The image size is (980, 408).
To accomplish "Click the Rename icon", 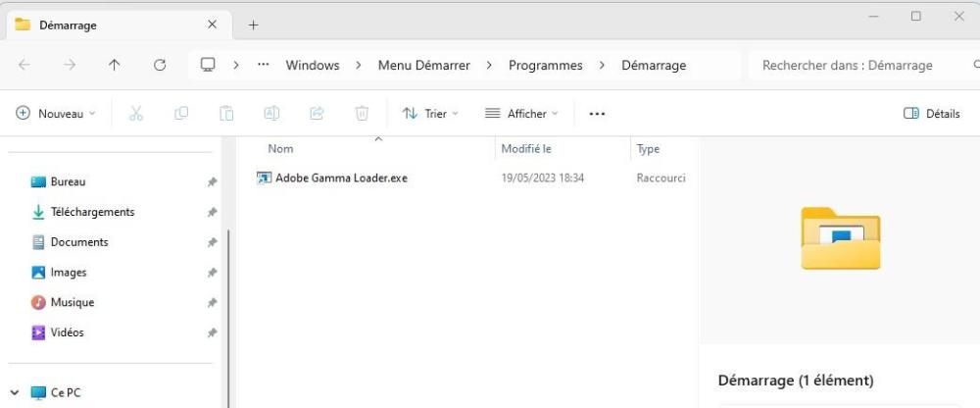I will pyautogui.click(x=271, y=113).
